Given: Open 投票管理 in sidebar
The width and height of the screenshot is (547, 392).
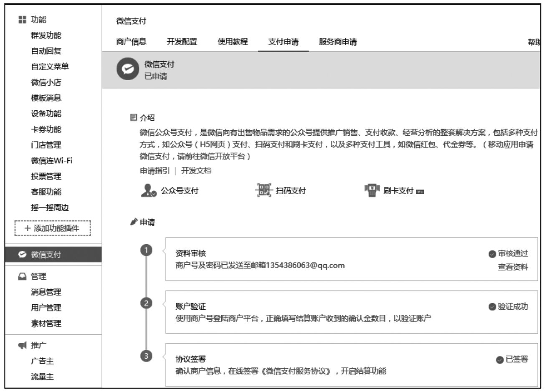Looking at the screenshot, I should pyautogui.click(x=46, y=176).
